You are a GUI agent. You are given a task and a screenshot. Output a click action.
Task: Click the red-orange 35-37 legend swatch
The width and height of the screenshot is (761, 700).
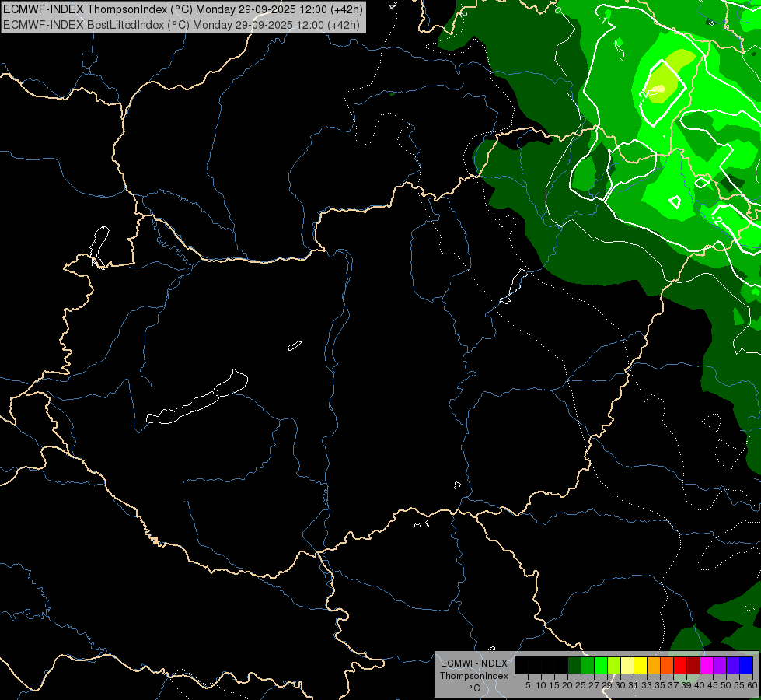pos(667,665)
